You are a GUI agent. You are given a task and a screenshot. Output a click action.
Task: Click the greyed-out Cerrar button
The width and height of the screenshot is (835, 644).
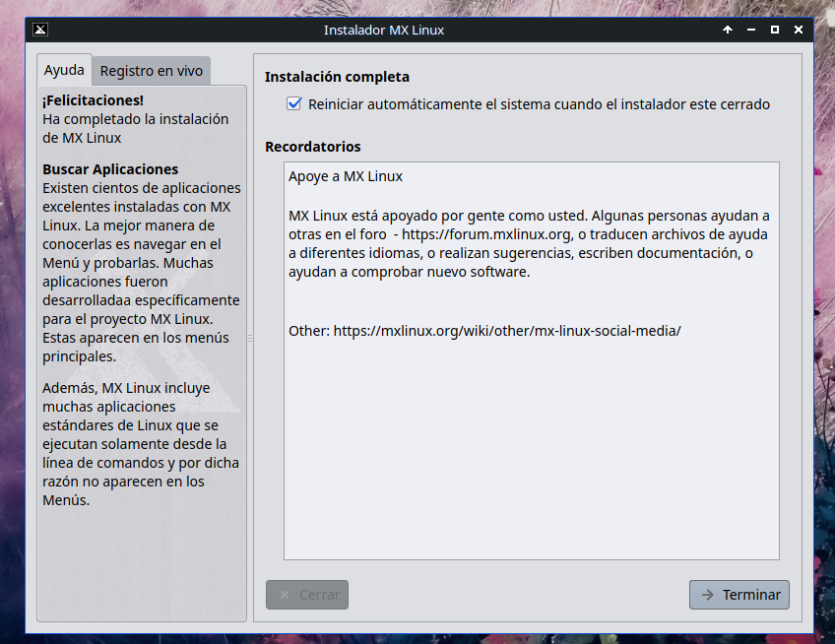click(307, 595)
